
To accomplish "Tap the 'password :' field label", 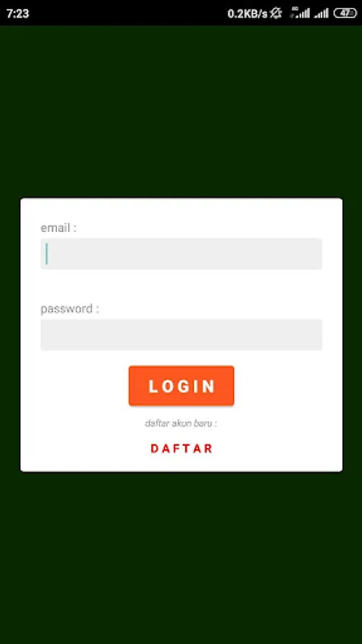I will point(69,309).
